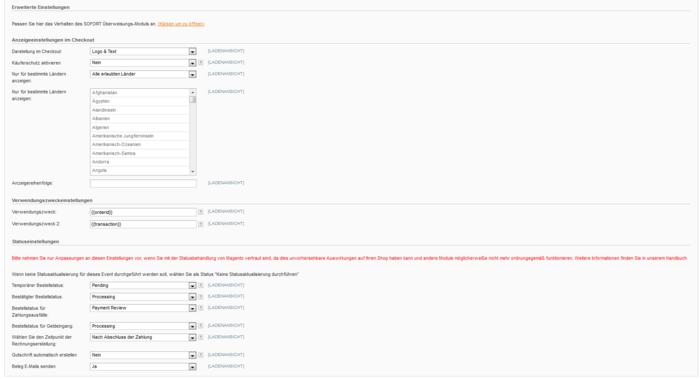Select Amerikanisch-Ozeanien in the list
The image size is (700, 379).
[140, 145]
